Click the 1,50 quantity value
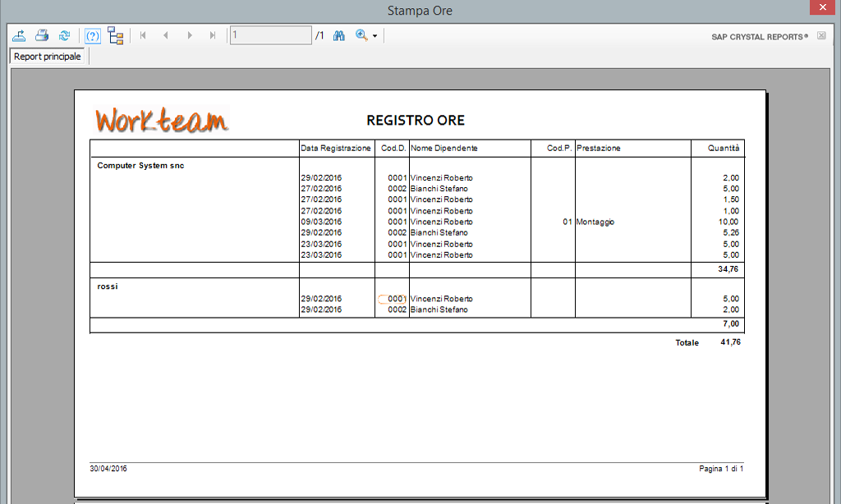 pos(731,199)
